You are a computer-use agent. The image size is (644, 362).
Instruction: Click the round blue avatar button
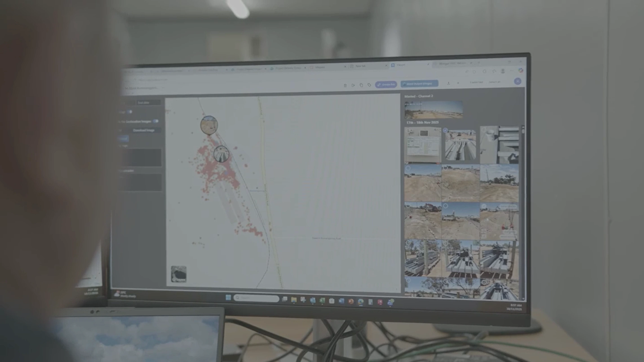pos(518,81)
